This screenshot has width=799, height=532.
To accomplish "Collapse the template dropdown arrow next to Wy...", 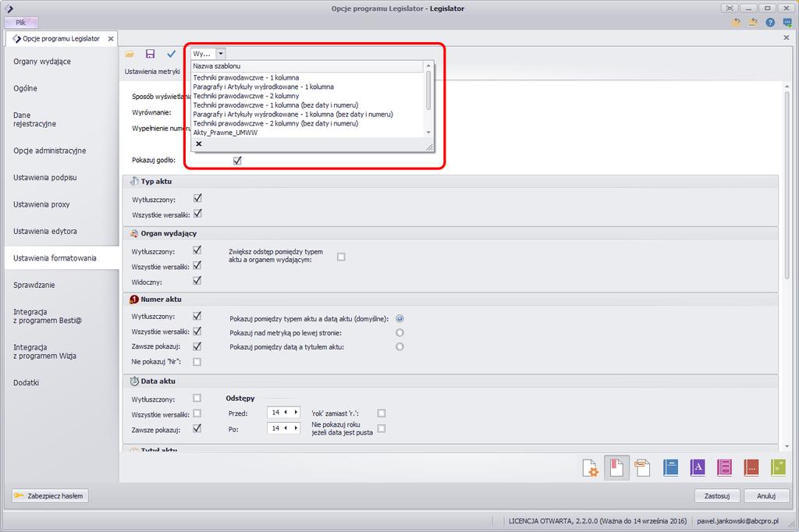I will [x=221, y=54].
